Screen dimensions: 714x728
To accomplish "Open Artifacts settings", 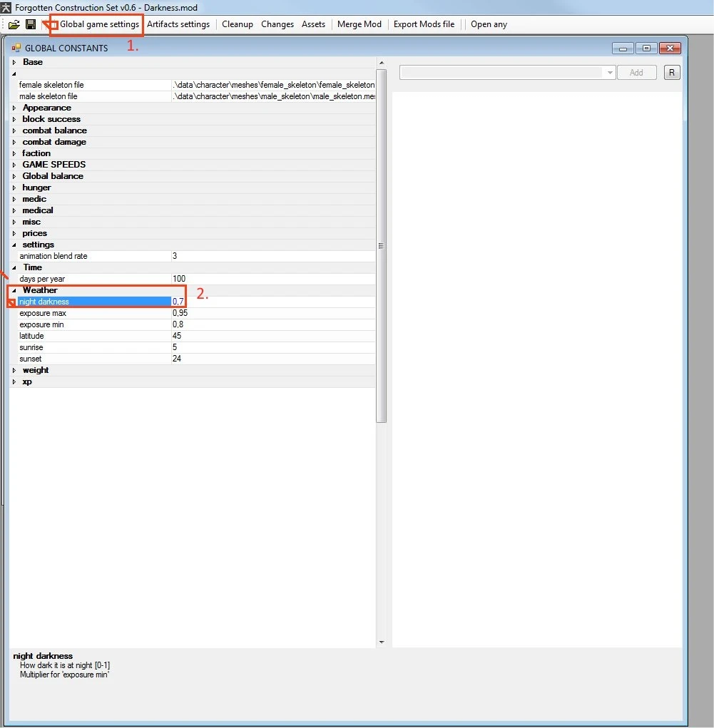I will click(178, 24).
